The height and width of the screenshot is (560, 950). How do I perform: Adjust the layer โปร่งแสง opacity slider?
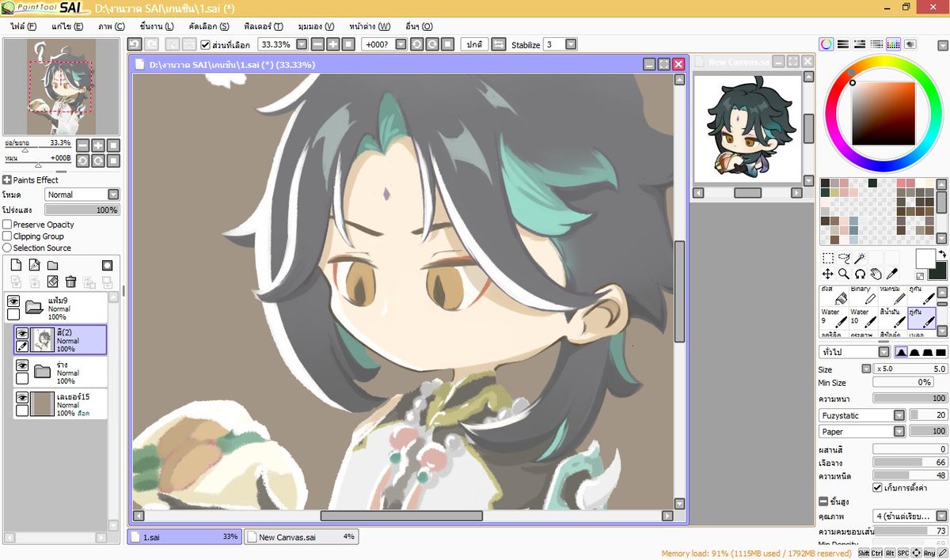[82, 210]
